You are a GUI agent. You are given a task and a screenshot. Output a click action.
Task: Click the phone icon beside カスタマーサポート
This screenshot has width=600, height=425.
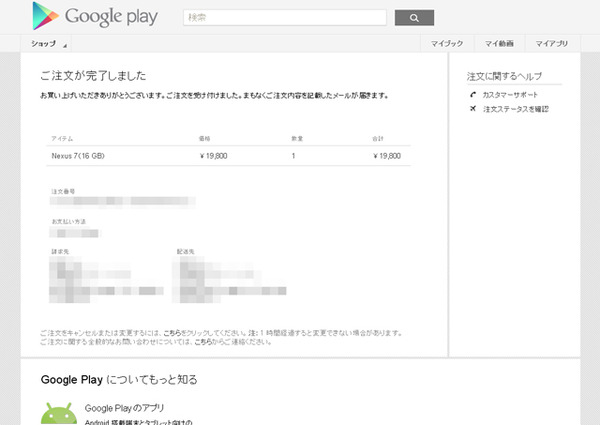pos(473,94)
